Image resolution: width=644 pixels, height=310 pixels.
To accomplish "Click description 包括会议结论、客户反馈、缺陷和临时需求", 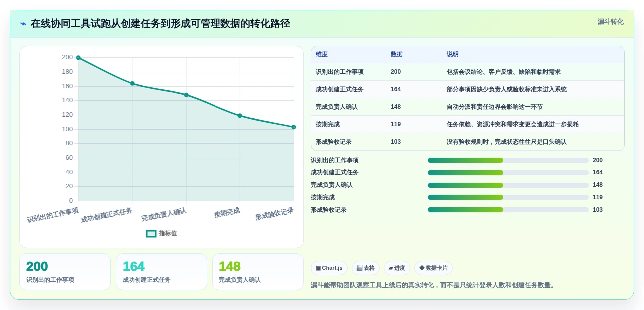I will (504, 72).
